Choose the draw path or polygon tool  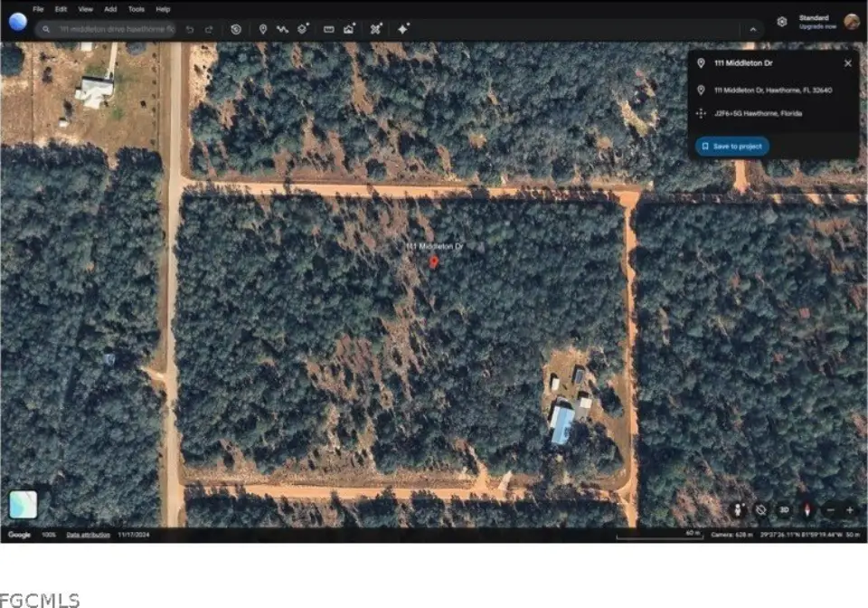click(282, 29)
